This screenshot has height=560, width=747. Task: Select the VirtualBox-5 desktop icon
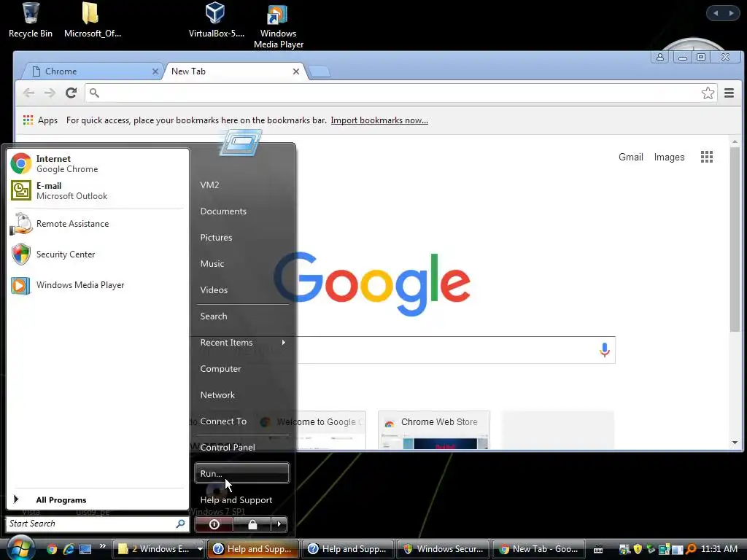[216, 20]
